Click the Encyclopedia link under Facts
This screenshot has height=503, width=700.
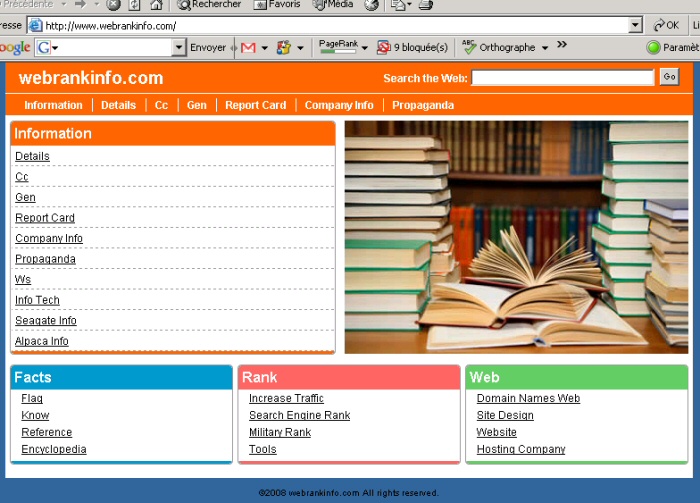pyautogui.click(x=54, y=449)
